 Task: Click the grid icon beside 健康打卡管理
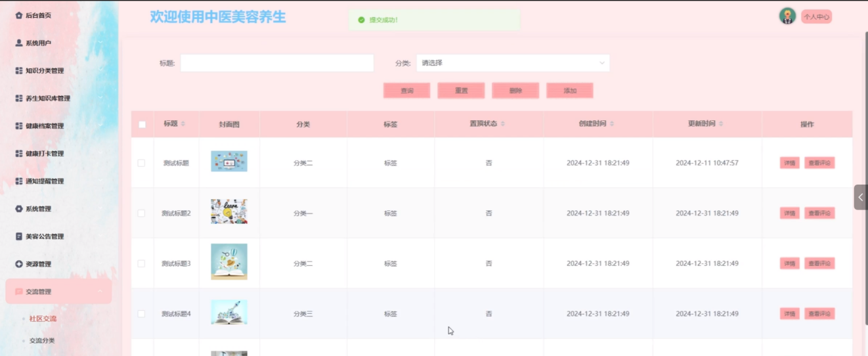(x=19, y=153)
